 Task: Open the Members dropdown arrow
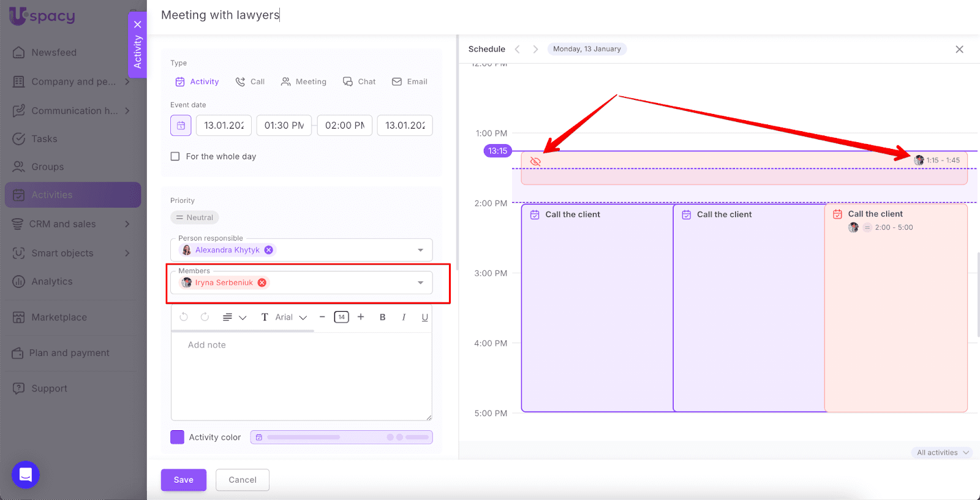coord(420,282)
